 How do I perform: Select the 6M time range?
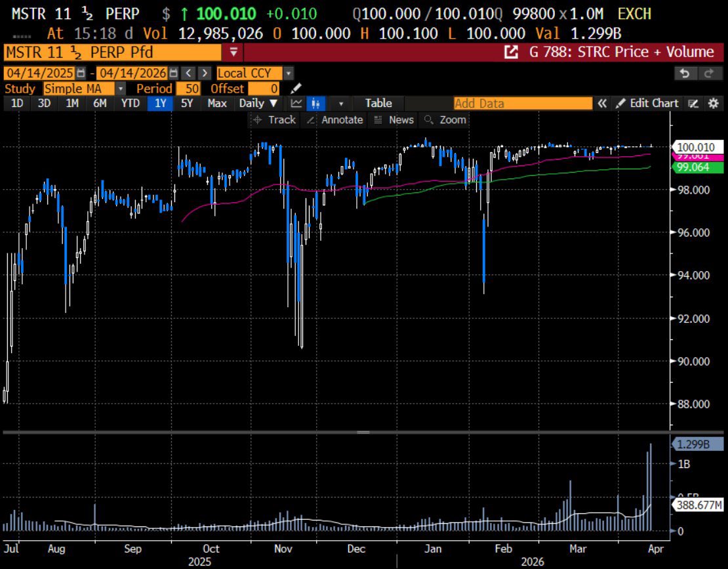tap(100, 104)
